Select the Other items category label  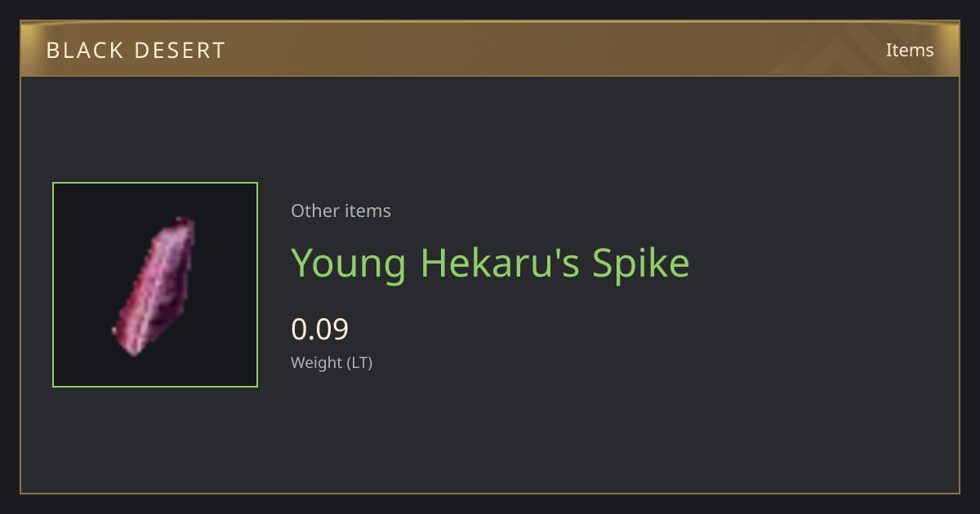(341, 210)
